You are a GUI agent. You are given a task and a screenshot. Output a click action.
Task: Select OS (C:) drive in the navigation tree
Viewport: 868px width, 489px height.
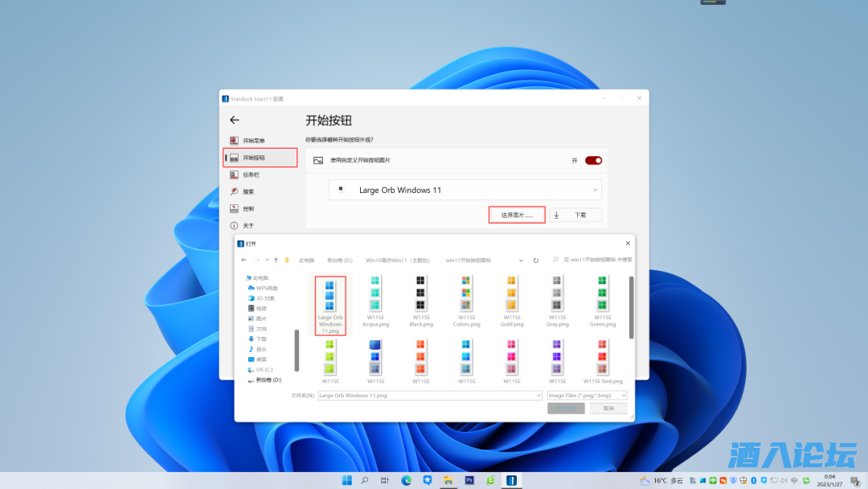click(260, 369)
